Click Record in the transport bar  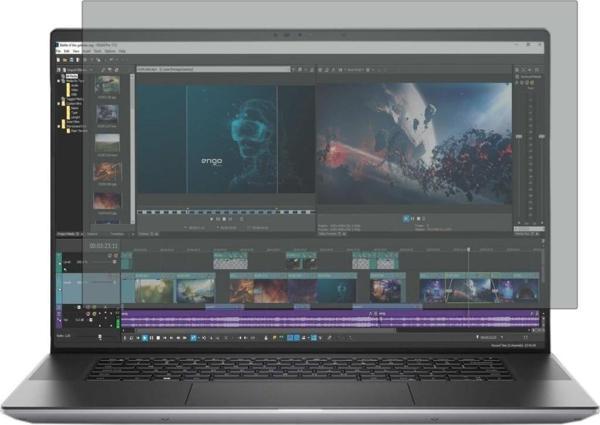coord(125,338)
